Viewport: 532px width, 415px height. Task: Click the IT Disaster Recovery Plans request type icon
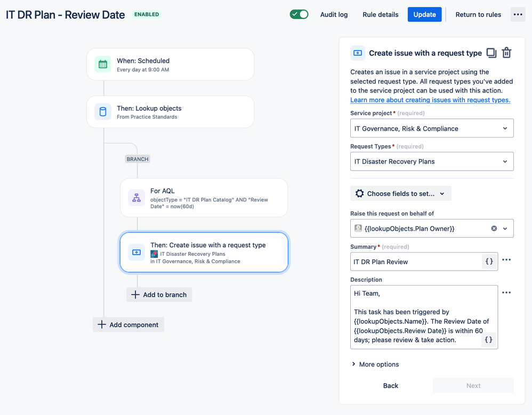pos(154,254)
